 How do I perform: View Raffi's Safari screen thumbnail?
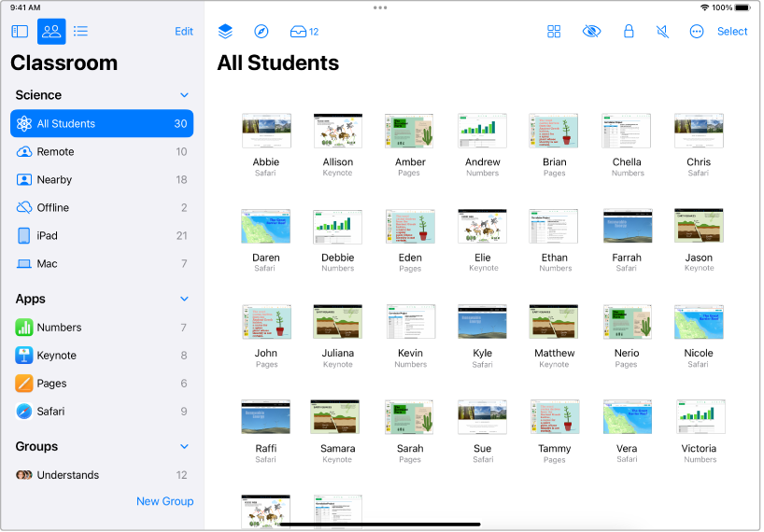(x=266, y=417)
